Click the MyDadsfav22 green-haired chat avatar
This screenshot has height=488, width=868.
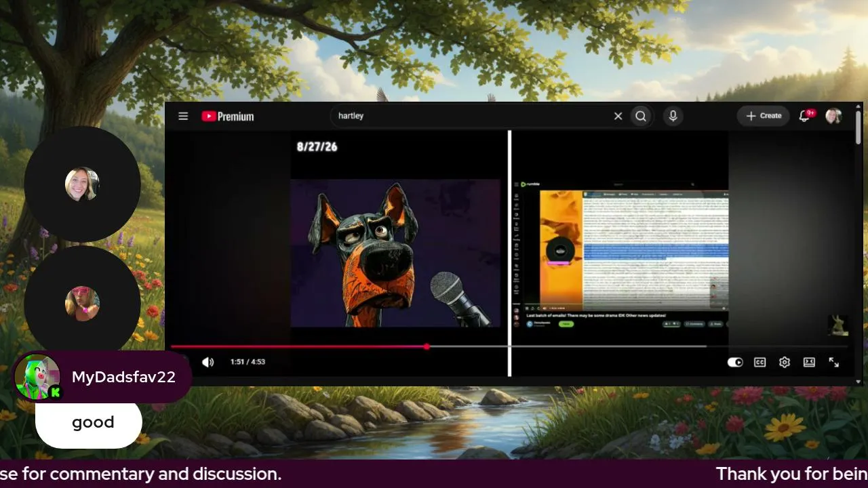pyautogui.click(x=37, y=377)
